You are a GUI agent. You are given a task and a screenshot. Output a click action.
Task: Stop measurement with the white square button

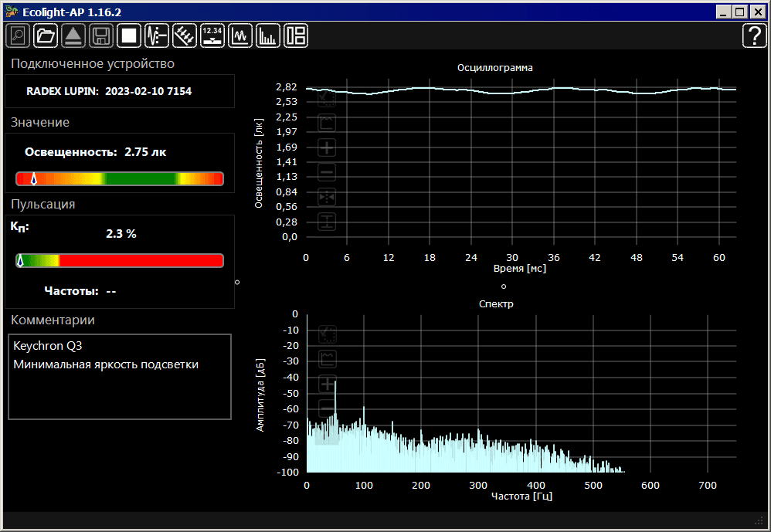(x=129, y=36)
